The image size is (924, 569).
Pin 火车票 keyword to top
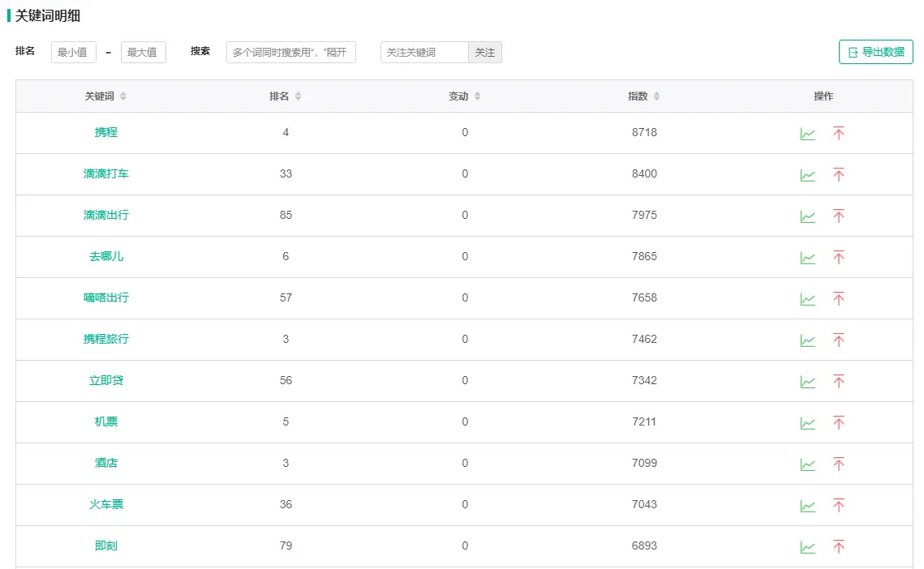click(x=839, y=505)
